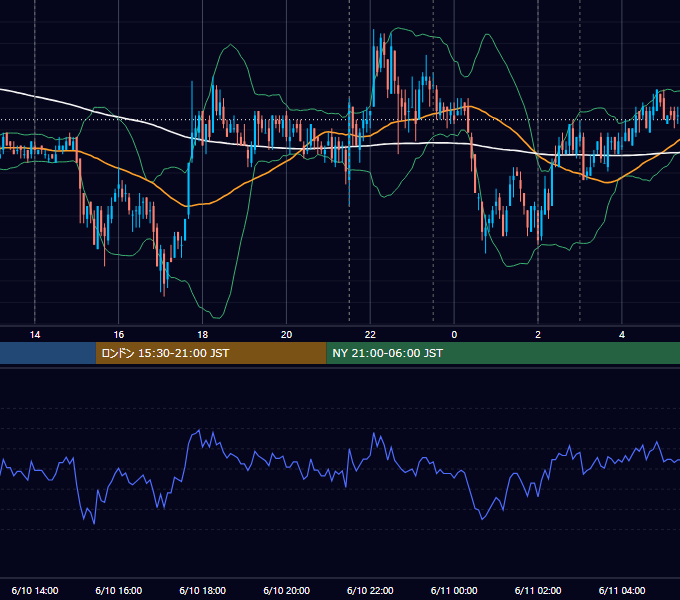Screen dimensions: 680x600
Task: Click the '6/10 20:00' date label
Action: click(x=286, y=590)
